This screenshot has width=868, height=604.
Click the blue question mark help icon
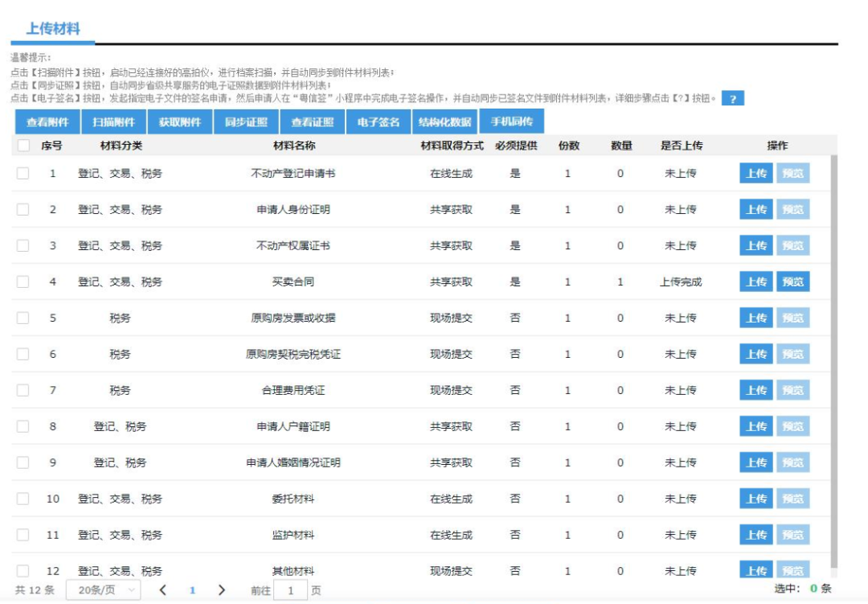(x=732, y=99)
